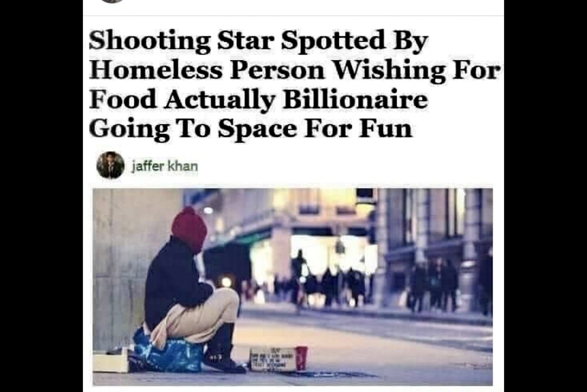Click the words 'Wishing For' in headline
The height and width of the screenshot is (392, 587).
(x=417, y=69)
